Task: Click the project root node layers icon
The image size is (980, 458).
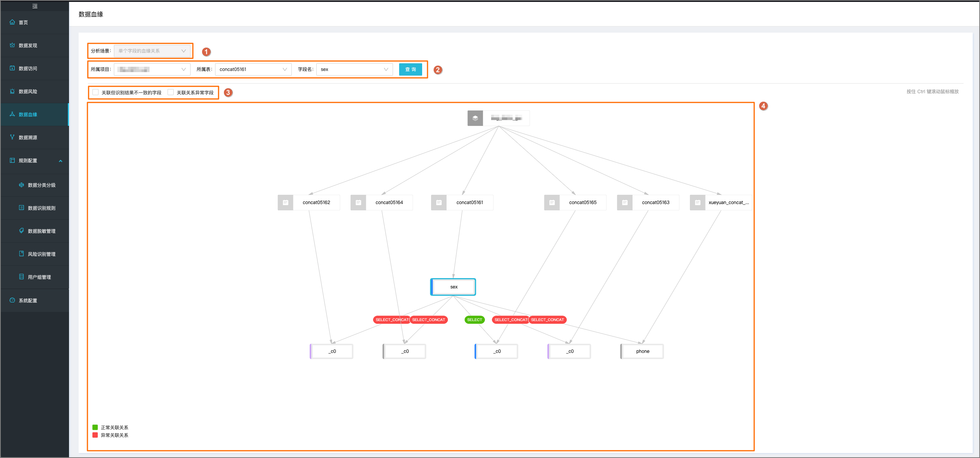Action: coord(475,118)
